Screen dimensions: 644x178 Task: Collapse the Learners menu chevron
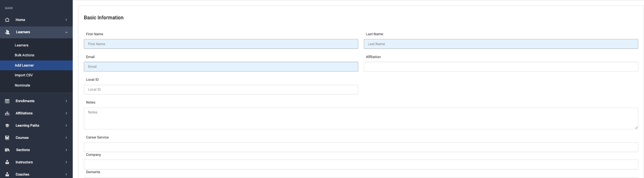click(x=66, y=32)
